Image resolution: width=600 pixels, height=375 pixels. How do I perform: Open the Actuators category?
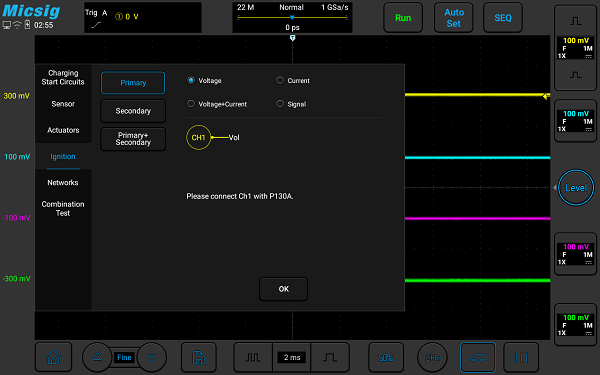63,130
